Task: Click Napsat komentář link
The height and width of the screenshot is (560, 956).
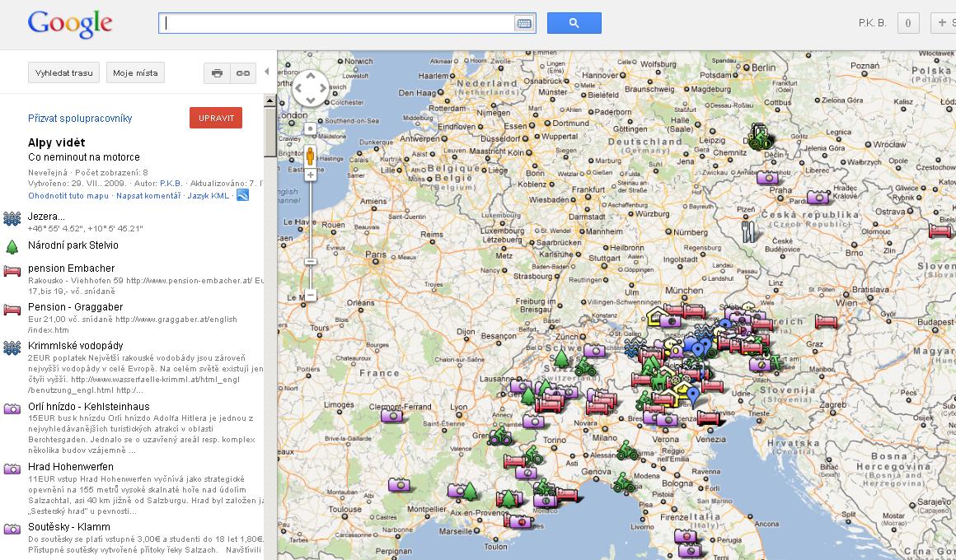Action: coord(148,196)
